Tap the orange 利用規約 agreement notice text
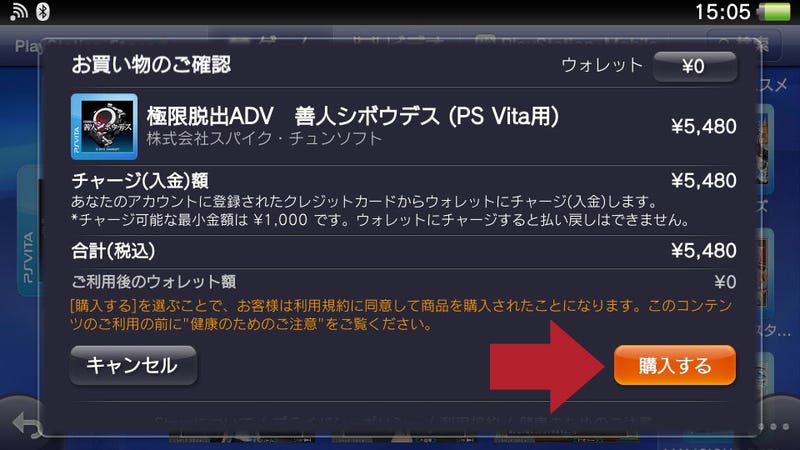 pos(402,315)
